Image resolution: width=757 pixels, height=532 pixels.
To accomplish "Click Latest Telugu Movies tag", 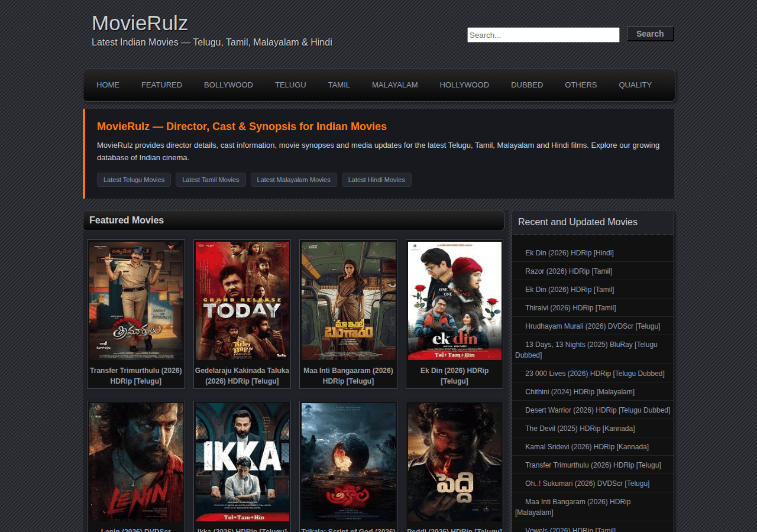I will tap(134, 180).
